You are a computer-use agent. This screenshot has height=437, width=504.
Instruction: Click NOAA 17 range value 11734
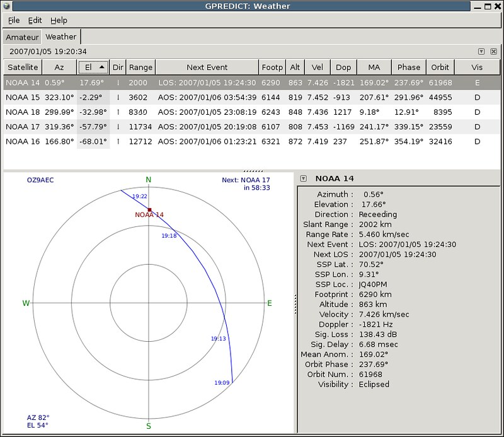click(140, 127)
